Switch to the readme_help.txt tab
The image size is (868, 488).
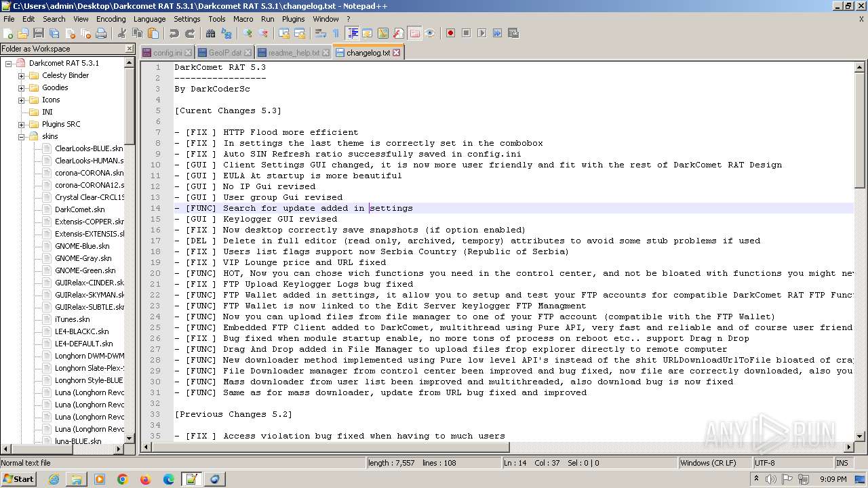[293, 52]
